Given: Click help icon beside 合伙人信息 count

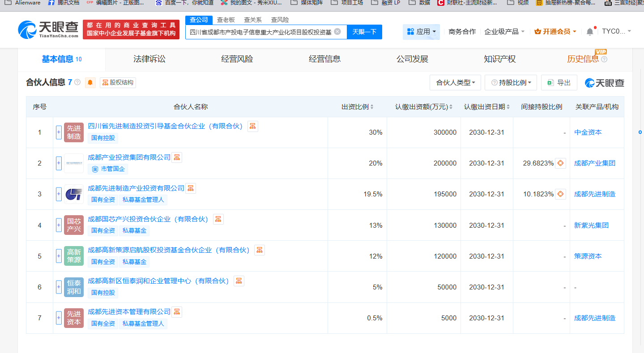Looking at the screenshot, I should point(77,83).
